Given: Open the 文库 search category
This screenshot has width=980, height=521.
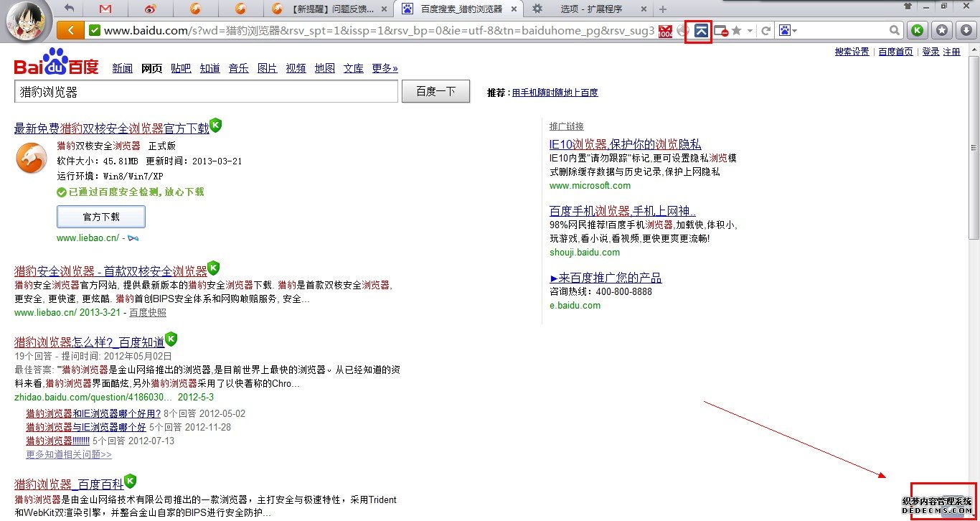Looking at the screenshot, I should point(354,68).
